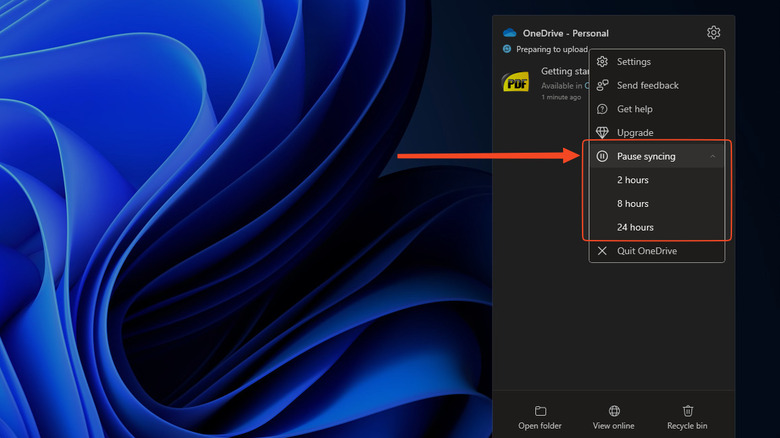Click the Pause syncing menu entry

point(645,157)
